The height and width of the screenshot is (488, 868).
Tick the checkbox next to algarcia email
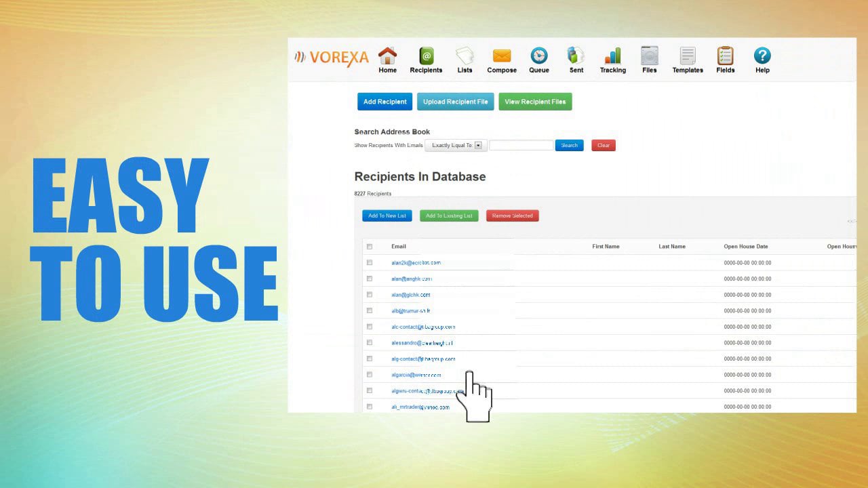pos(370,374)
